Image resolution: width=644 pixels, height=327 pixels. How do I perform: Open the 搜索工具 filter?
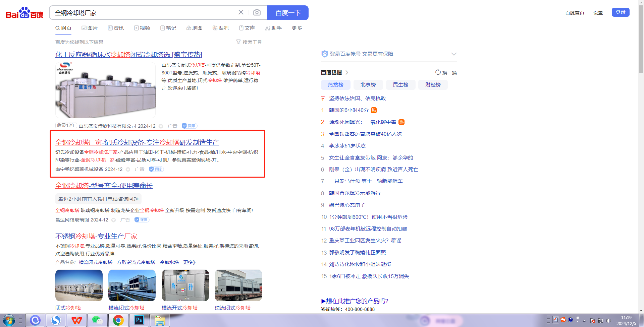(249, 42)
